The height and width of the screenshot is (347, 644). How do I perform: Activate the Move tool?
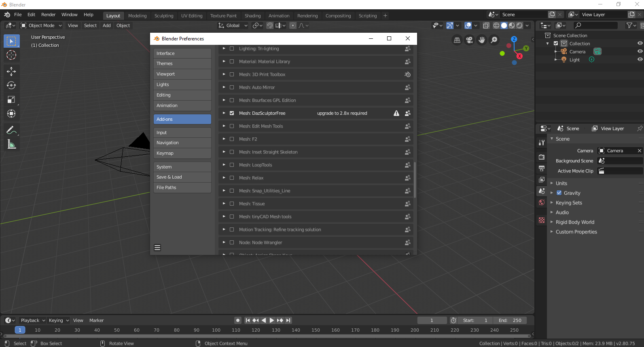click(11, 72)
